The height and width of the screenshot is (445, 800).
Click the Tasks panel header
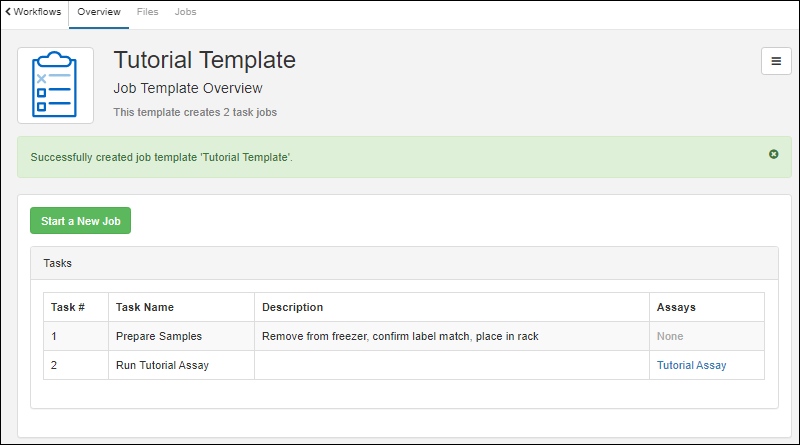click(404, 263)
